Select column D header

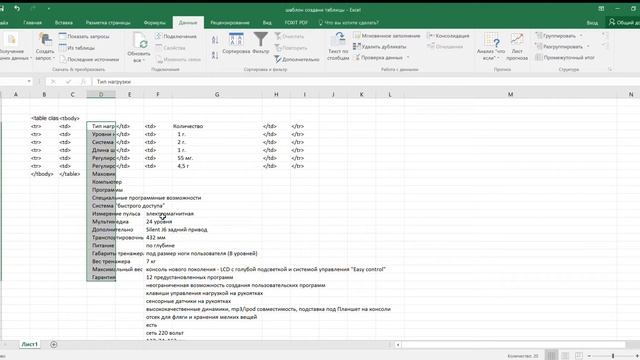coord(101,94)
